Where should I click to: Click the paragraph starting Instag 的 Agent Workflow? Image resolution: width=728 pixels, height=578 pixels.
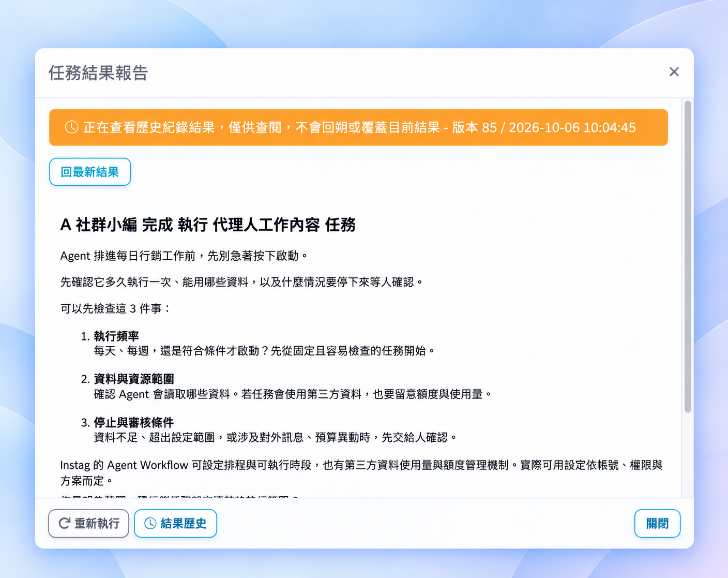click(x=361, y=473)
